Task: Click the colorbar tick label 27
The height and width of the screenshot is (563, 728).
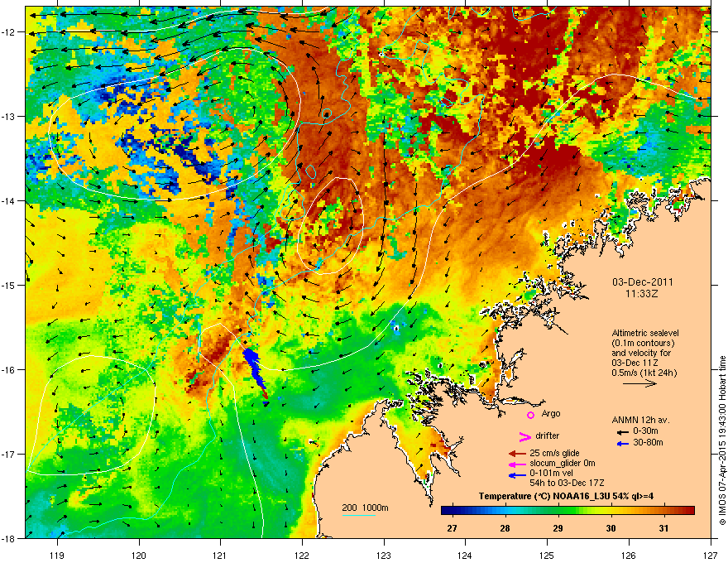Action: (x=452, y=528)
